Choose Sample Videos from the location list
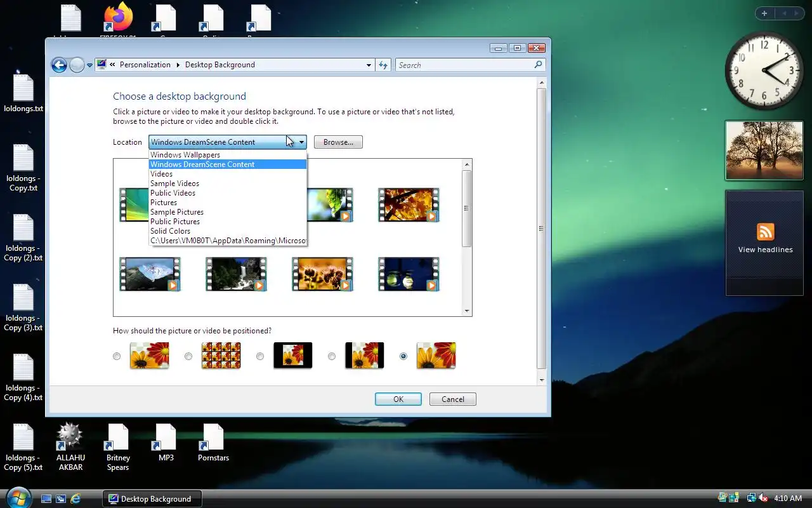Screen dimensions: 812x508 [x=228, y=184]
